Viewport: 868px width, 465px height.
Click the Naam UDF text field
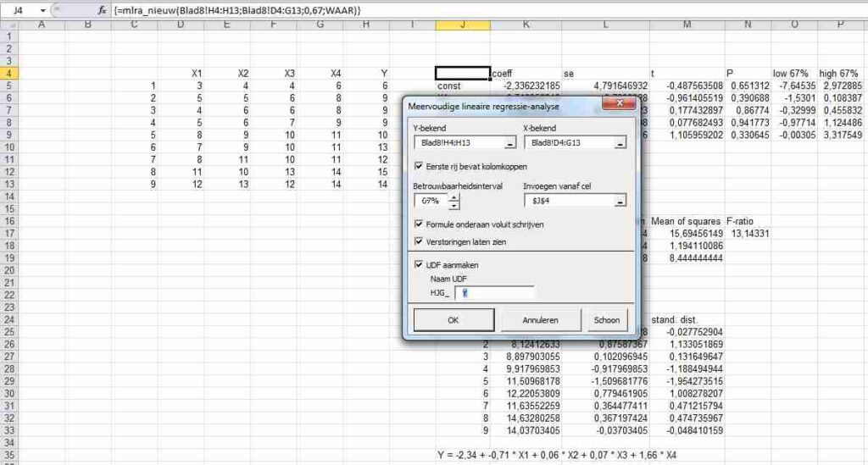(x=495, y=293)
